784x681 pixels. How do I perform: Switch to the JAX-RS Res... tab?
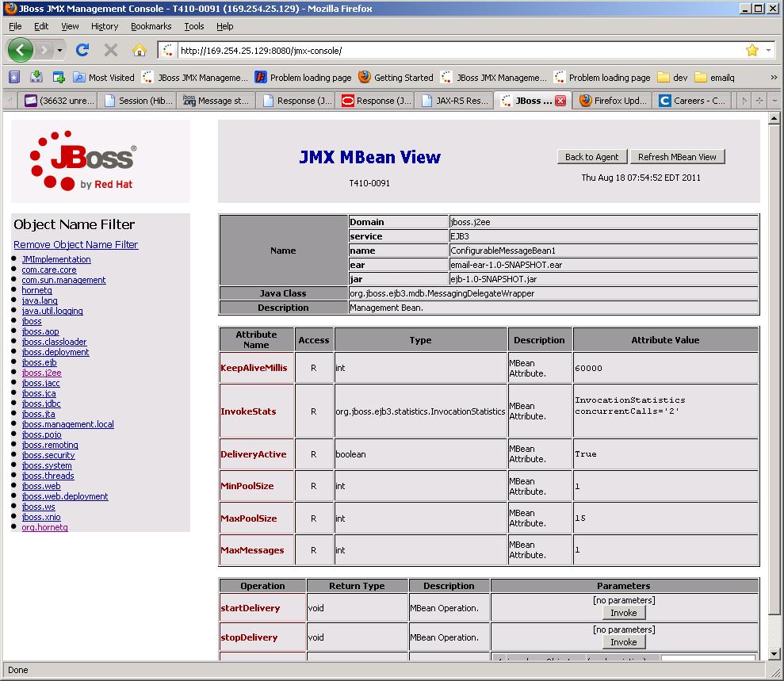(454, 101)
